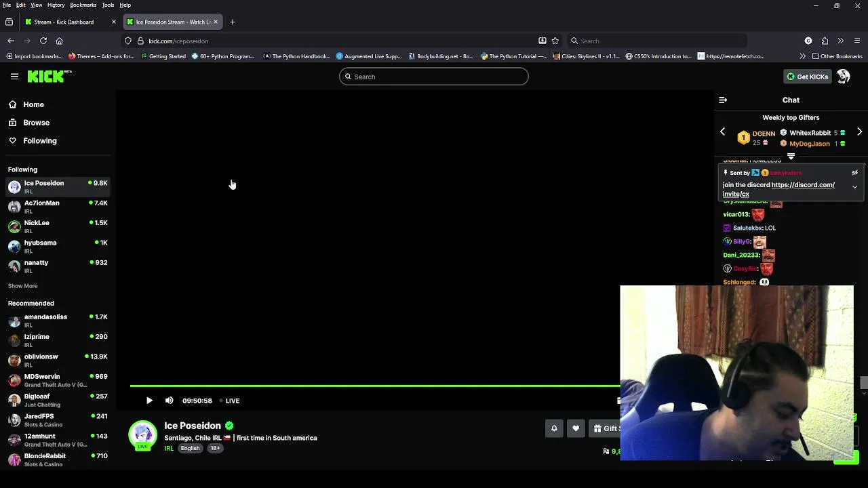Image resolution: width=868 pixels, height=488 pixels.
Task: Open Bodybuilding.net bookmark
Action: click(441, 56)
